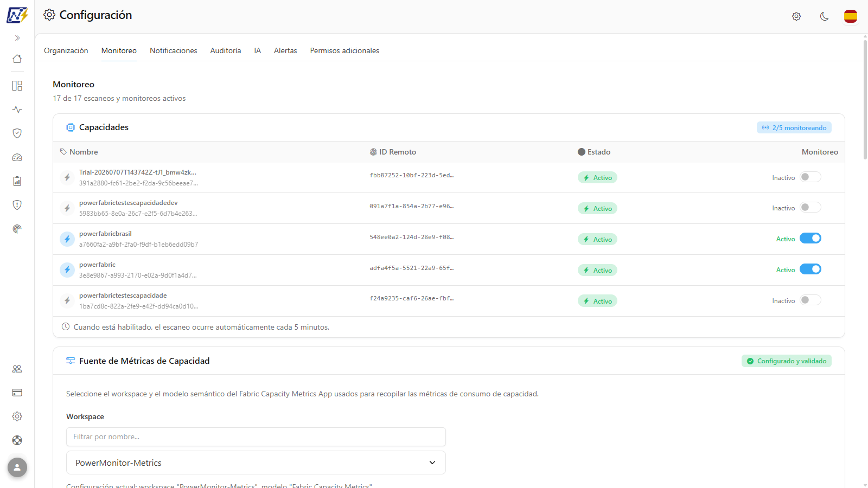Open the dashboard layout sidebar icon
868x488 pixels.
17,86
